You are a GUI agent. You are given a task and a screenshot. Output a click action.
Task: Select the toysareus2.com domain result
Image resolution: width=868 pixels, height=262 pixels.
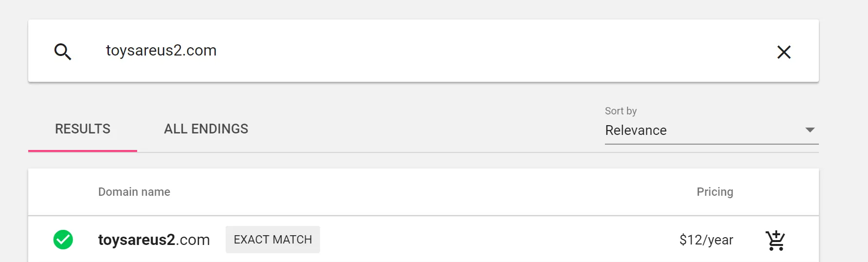pos(154,240)
